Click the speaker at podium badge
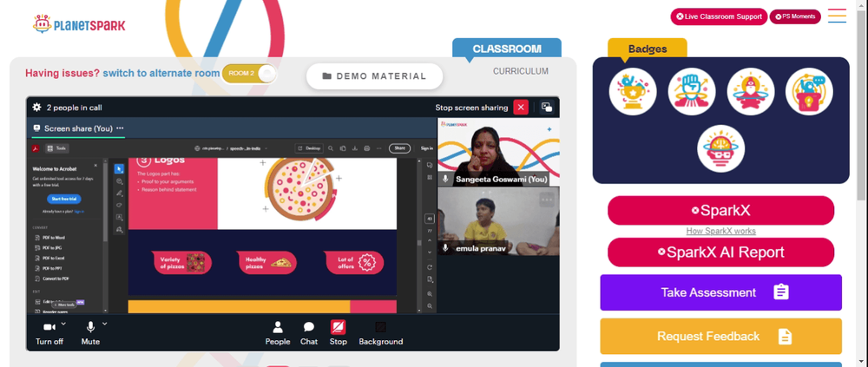Image resolution: width=868 pixels, height=367 pixels. click(809, 91)
